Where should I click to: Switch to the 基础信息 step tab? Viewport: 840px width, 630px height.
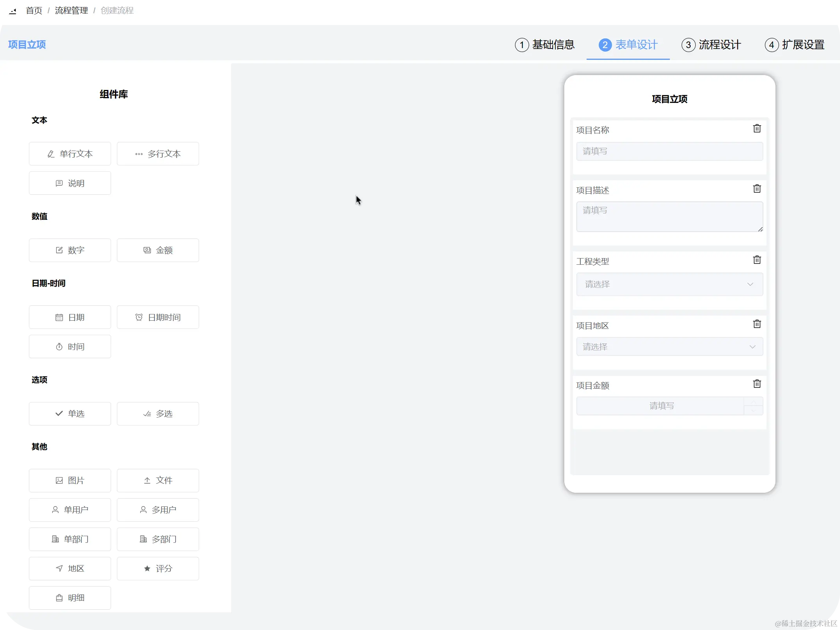click(545, 45)
